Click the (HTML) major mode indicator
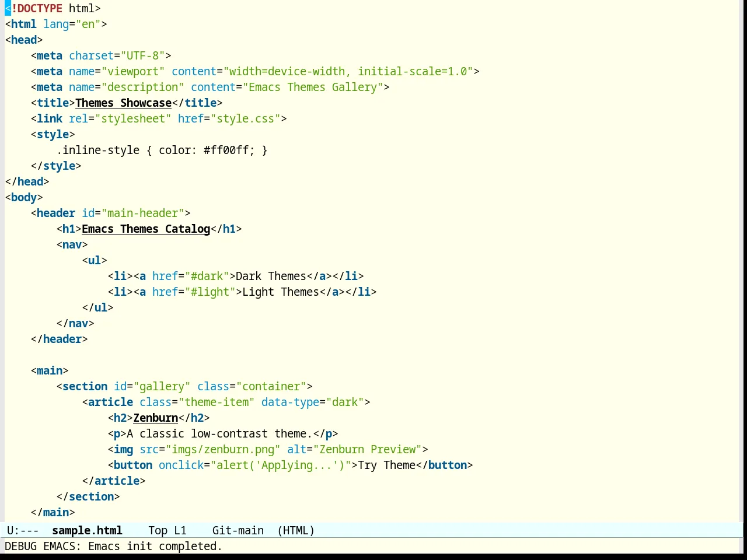Screen dimensions: 747x560 [x=296, y=530]
